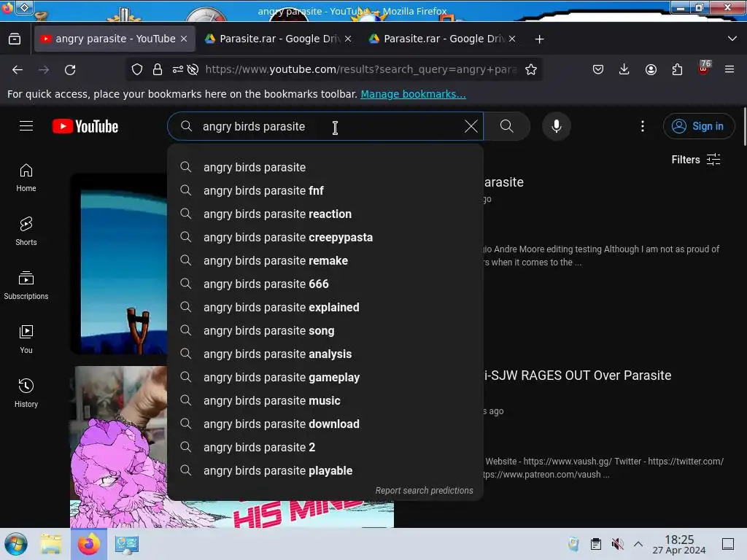Open File Explorer from the taskbar
Viewport: 747px width, 560px height.
pos(51,544)
